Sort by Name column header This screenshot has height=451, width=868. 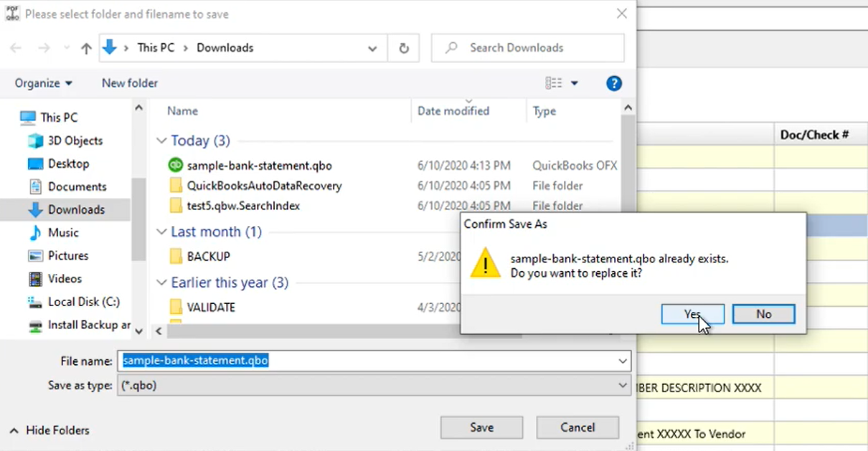(x=182, y=111)
